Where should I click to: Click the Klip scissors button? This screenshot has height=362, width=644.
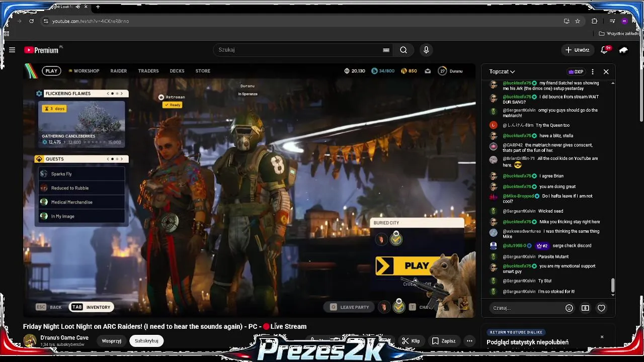pyautogui.click(x=411, y=341)
